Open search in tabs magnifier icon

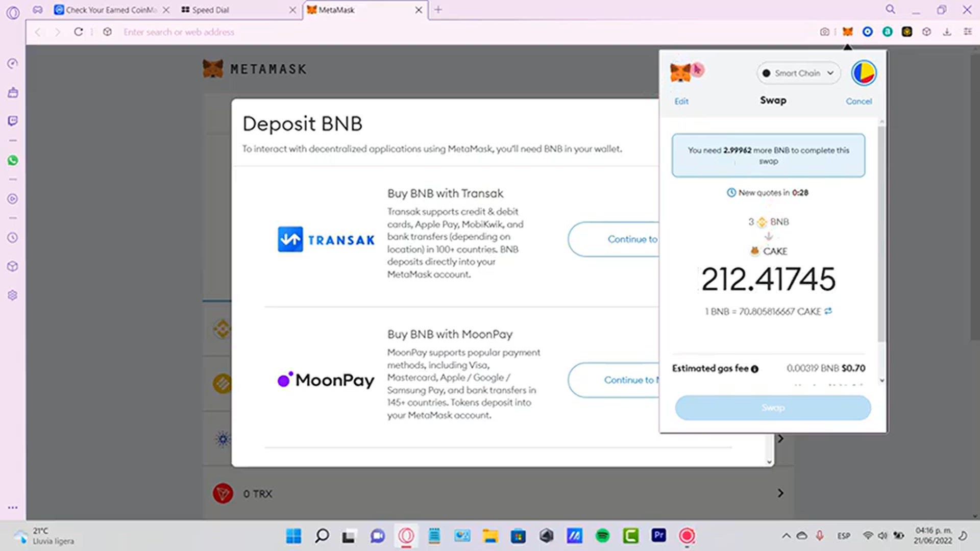(890, 9)
